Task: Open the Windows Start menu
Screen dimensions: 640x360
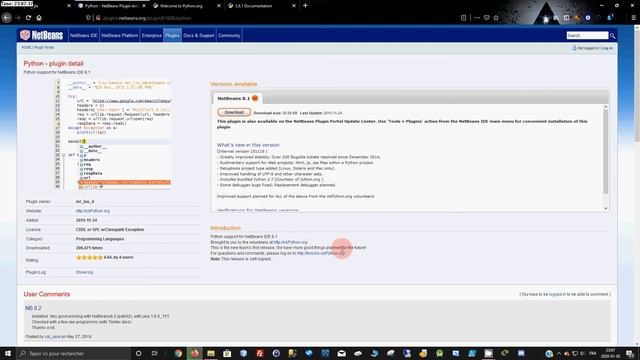Action: tap(8, 353)
